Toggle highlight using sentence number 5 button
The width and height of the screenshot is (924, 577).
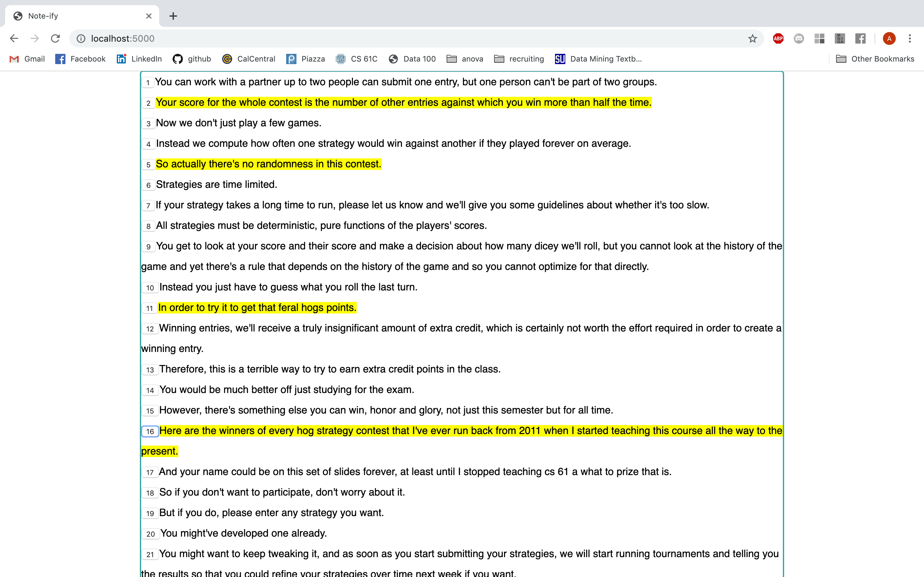(x=148, y=165)
